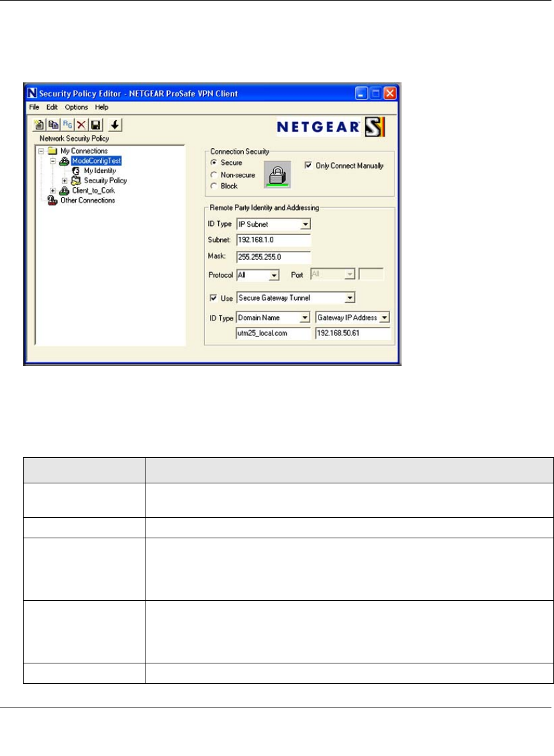Collapse the My Connections tree node

click(41, 151)
